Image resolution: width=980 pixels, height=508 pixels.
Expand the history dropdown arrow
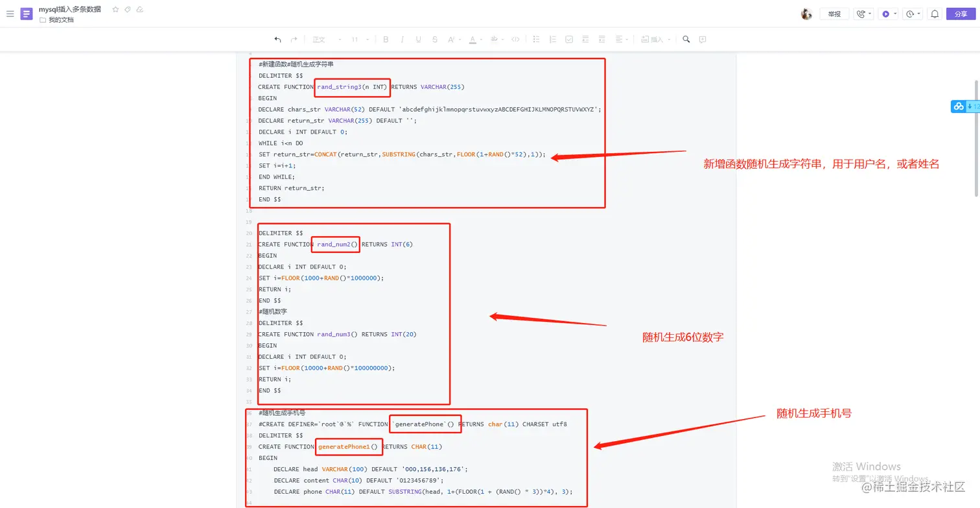[x=919, y=14]
